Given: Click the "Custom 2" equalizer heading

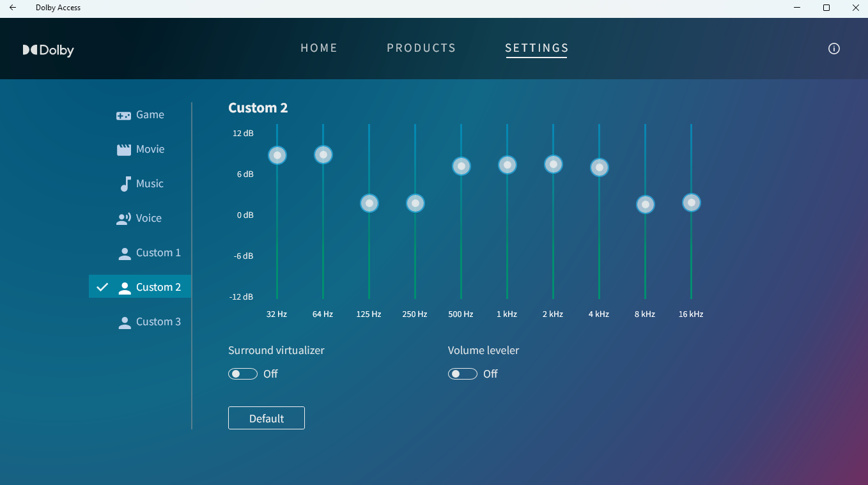Looking at the screenshot, I should click(x=258, y=108).
